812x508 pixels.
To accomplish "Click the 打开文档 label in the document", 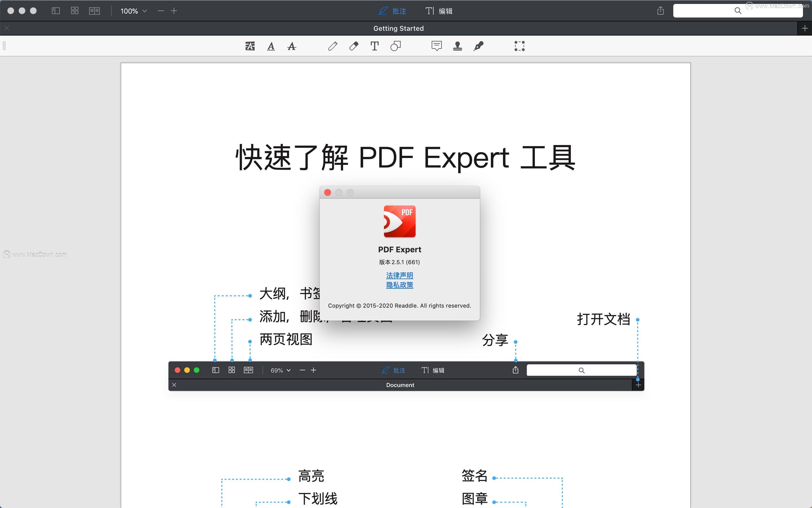I will [x=603, y=319].
